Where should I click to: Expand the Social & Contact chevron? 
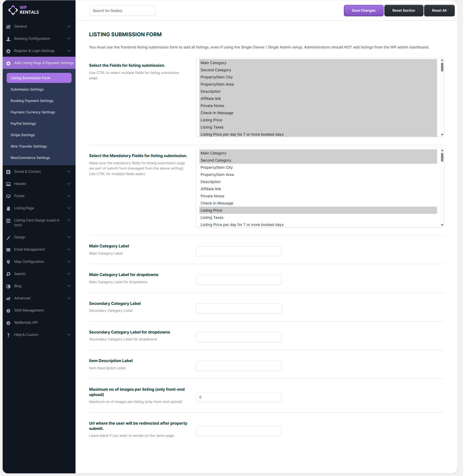[x=69, y=172]
